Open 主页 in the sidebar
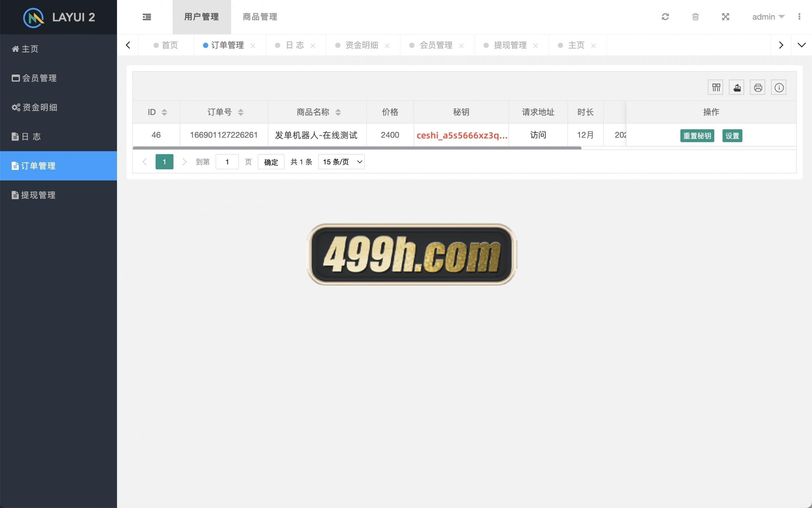 tap(58, 49)
